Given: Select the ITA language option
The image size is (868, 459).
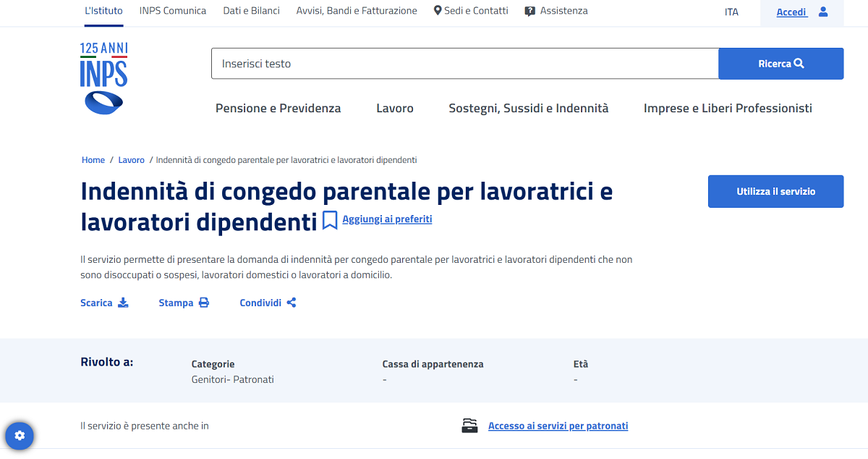Looking at the screenshot, I should 731,12.
